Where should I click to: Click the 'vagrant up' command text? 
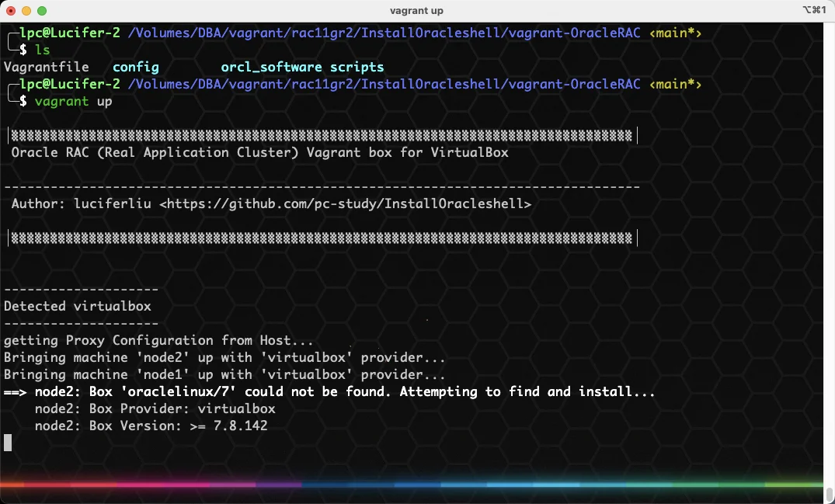pyautogui.click(x=74, y=101)
